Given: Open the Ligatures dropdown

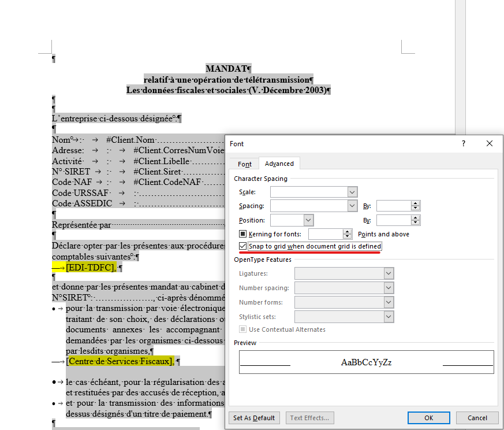Looking at the screenshot, I should pos(389,273).
